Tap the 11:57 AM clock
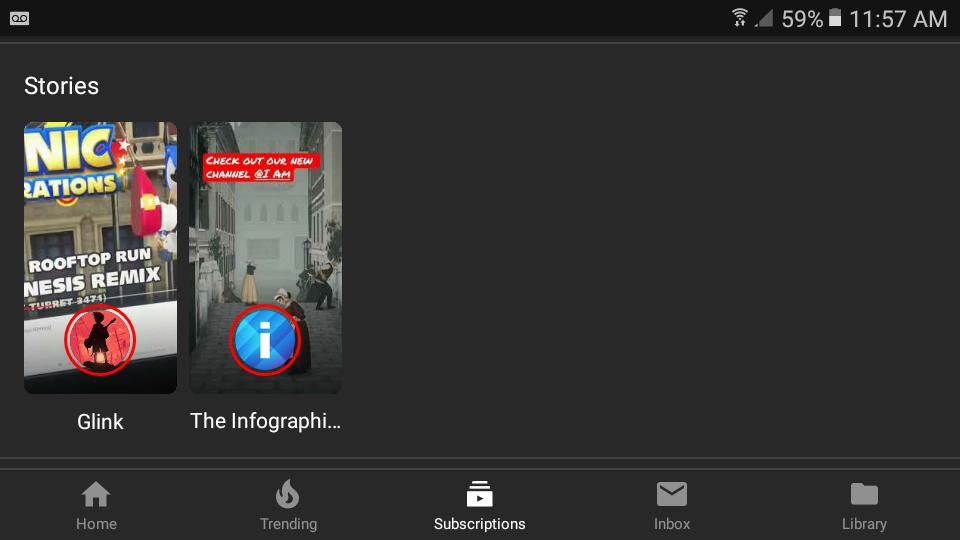The height and width of the screenshot is (540, 960). pyautogui.click(x=898, y=19)
